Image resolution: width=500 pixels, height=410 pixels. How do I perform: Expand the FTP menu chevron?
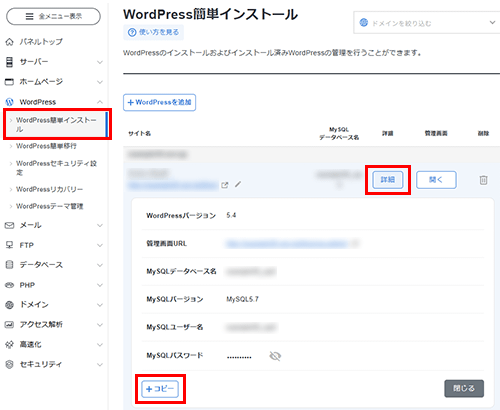pos(100,245)
